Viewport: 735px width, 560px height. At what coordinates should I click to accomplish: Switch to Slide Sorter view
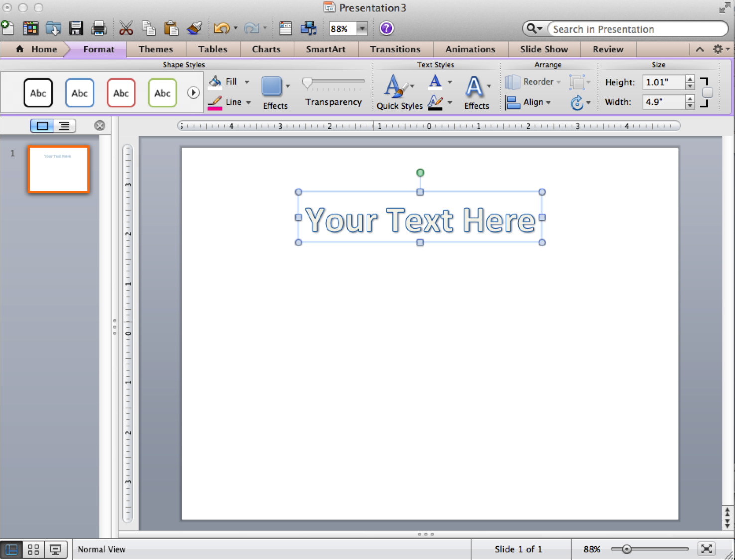[33, 549]
